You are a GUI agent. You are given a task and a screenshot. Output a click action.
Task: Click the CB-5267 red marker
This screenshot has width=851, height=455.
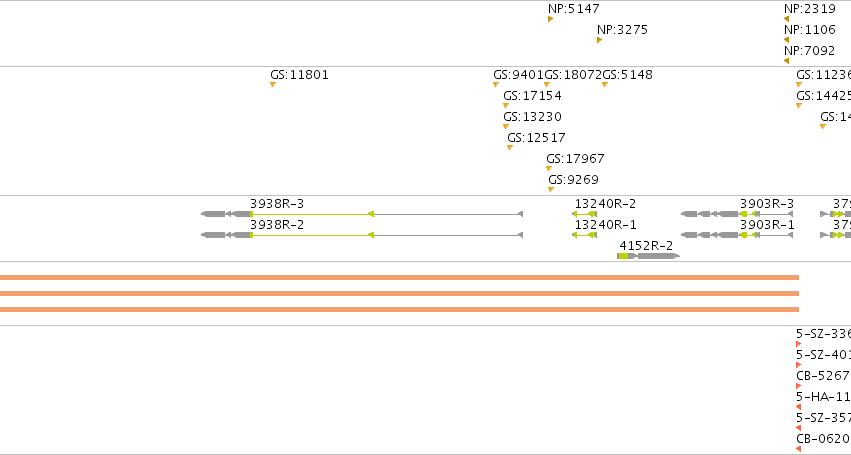[798, 386]
